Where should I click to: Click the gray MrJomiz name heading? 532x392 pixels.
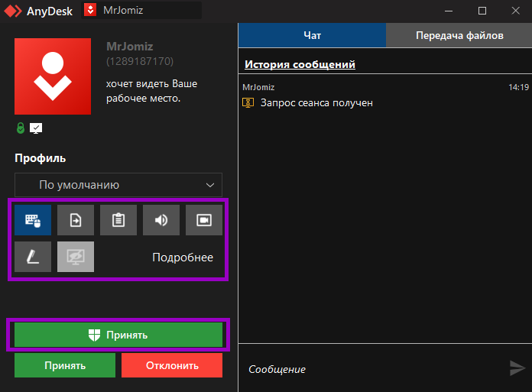click(130, 46)
